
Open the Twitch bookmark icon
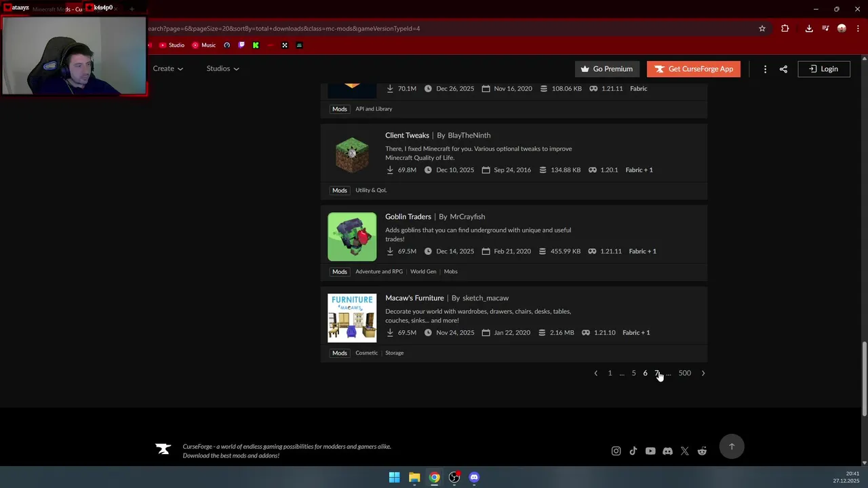(241, 45)
